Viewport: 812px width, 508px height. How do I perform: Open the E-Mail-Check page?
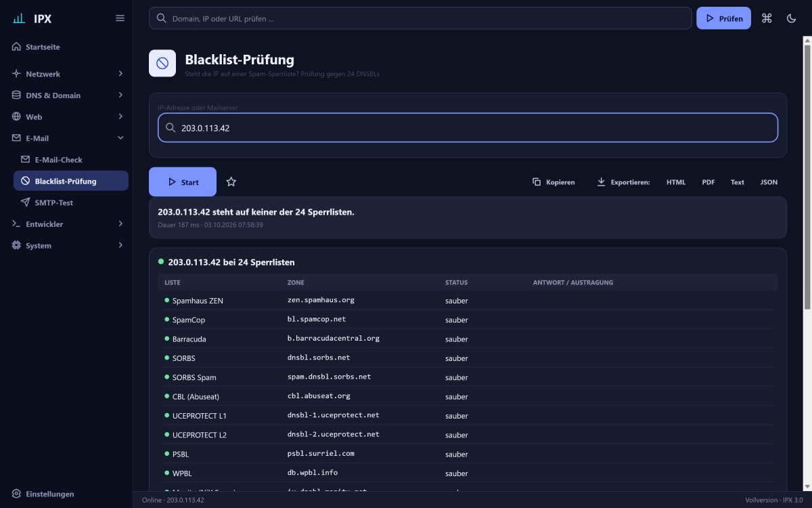point(71,159)
